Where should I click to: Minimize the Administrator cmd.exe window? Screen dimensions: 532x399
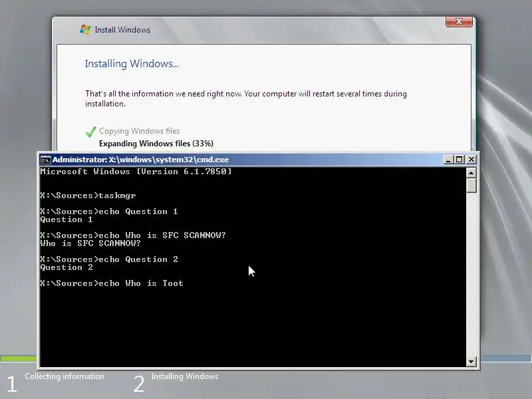[448, 160]
